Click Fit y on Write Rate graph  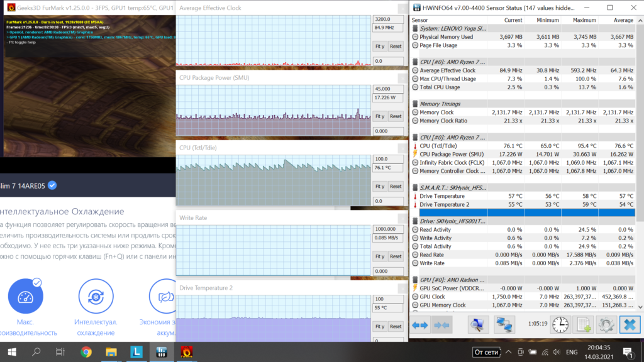pyautogui.click(x=380, y=256)
